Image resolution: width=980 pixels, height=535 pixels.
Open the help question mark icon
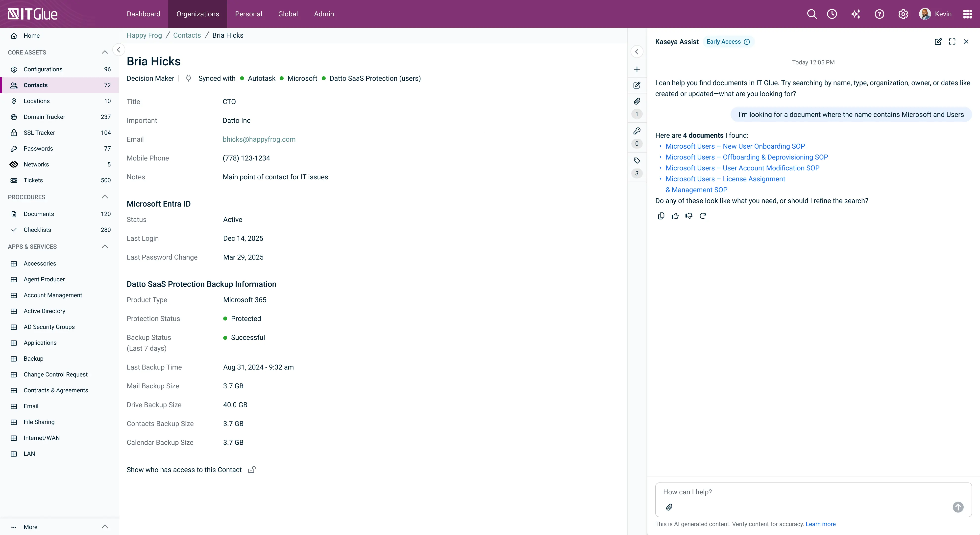point(879,14)
